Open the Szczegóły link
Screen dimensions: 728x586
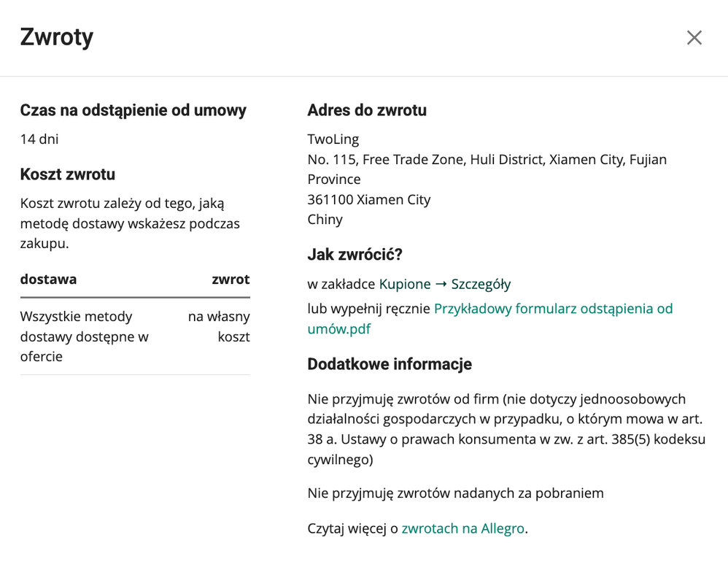pos(481,284)
